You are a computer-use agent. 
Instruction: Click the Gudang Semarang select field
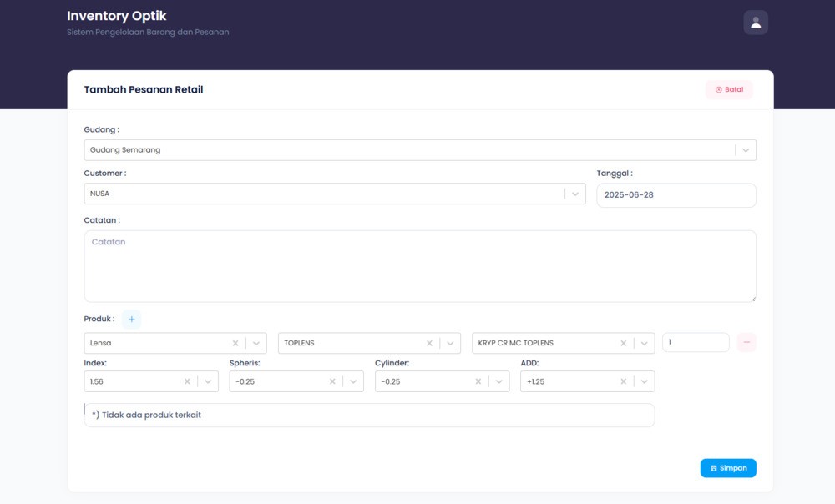tap(420, 150)
